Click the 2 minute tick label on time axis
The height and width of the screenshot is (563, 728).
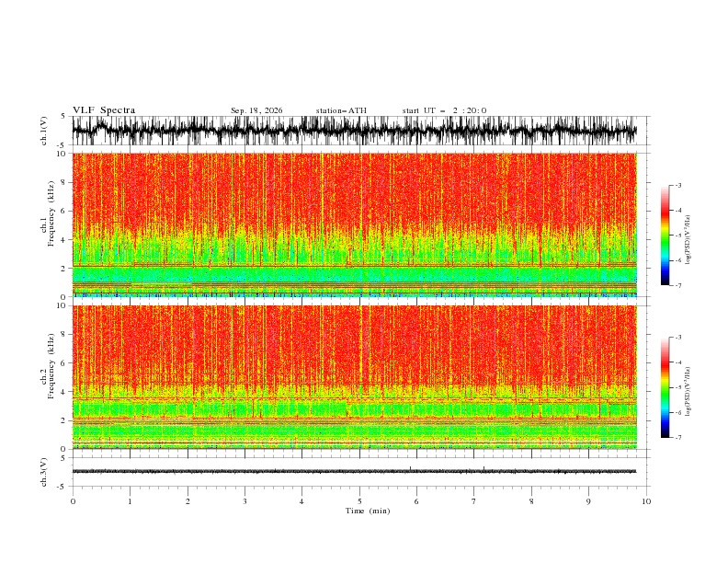pyautogui.click(x=188, y=501)
